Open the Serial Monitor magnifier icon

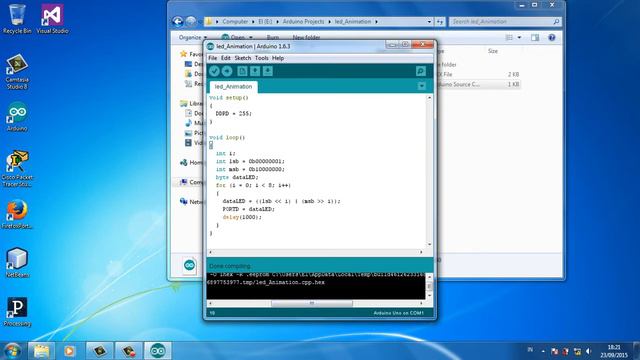421,71
